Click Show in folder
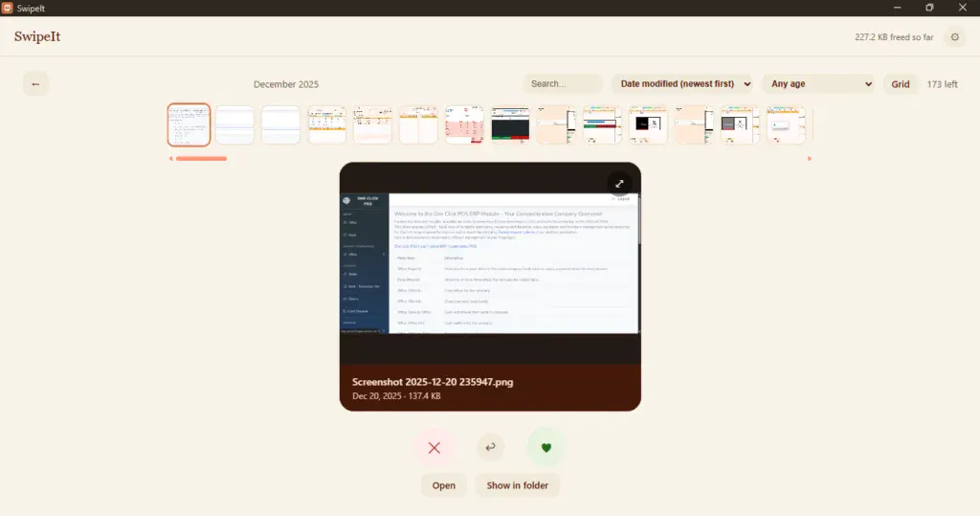 click(x=518, y=485)
